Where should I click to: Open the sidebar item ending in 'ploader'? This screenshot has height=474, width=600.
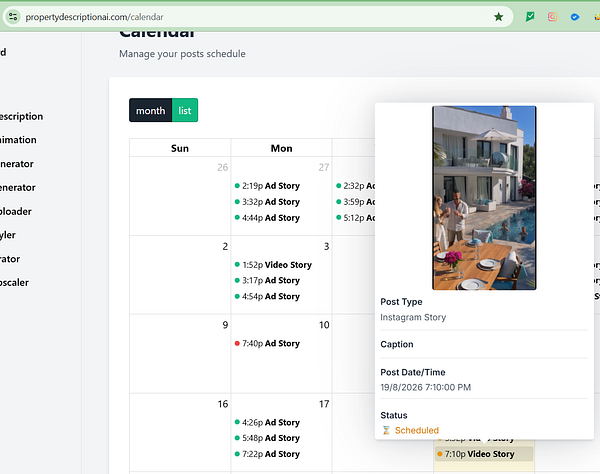tap(16, 212)
